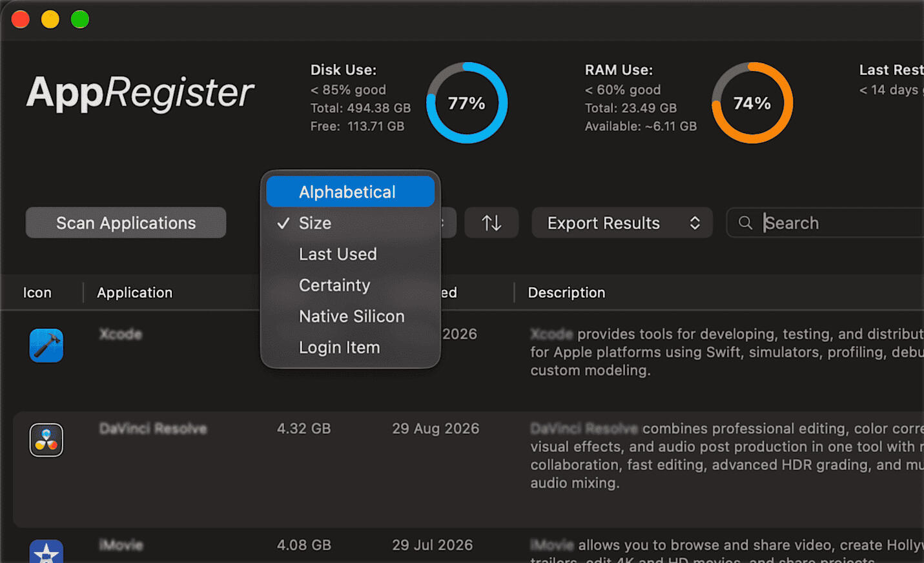Click the Icon column header

pos(37,292)
